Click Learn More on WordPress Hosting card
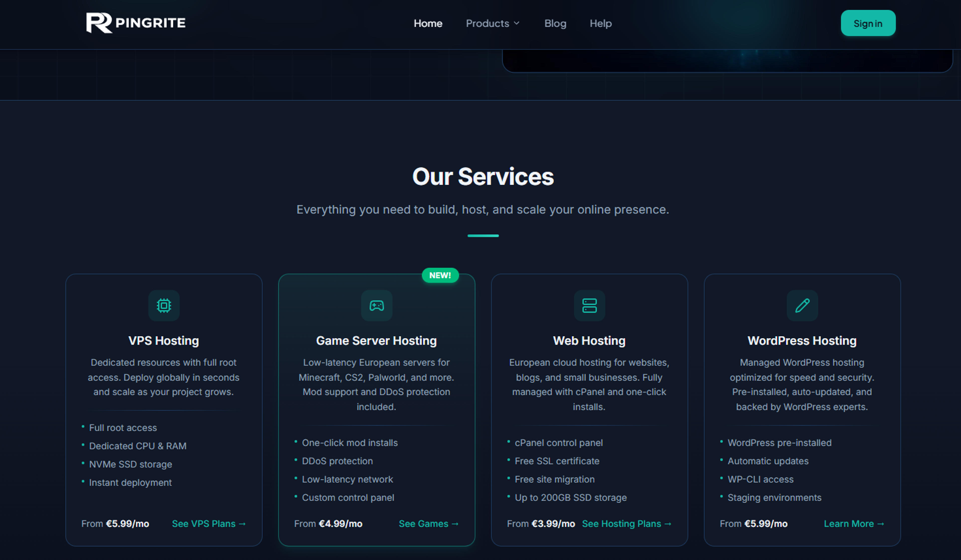The height and width of the screenshot is (560, 961). tap(854, 524)
